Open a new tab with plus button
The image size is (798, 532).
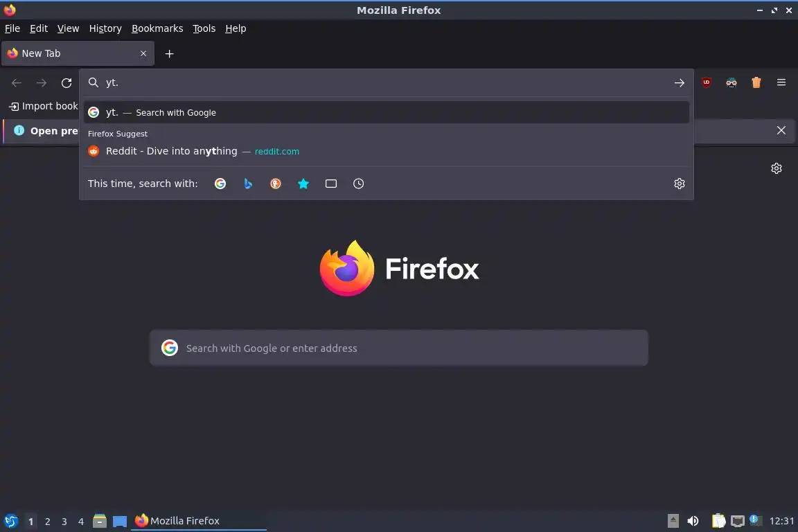(x=170, y=54)
